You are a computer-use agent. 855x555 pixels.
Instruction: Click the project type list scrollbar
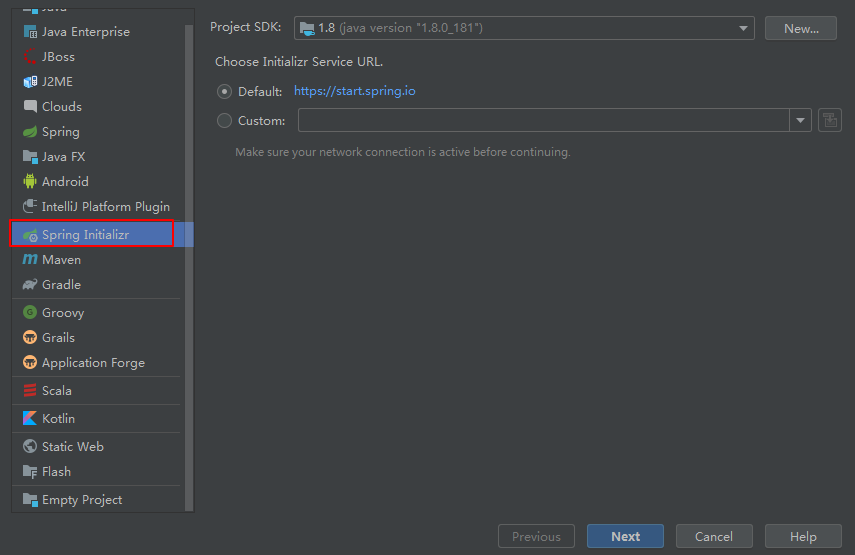[189, 267]
